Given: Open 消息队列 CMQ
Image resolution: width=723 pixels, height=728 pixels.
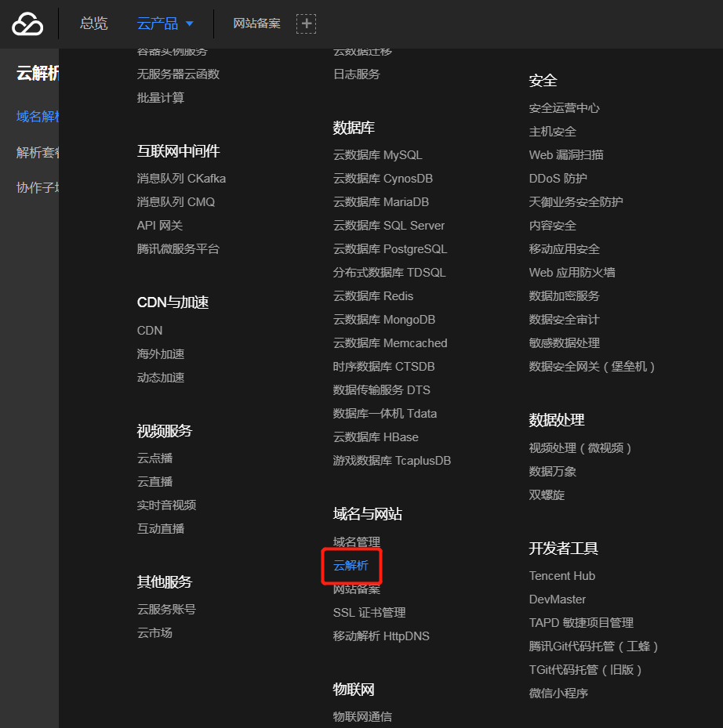Looking at the screenshot, I should point(176,202).
